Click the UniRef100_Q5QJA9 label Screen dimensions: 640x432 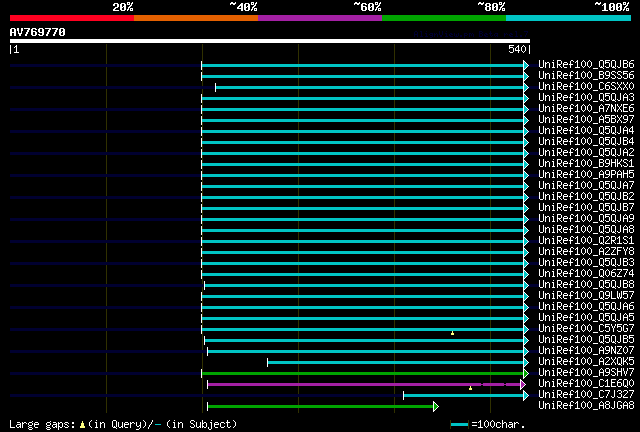point(586,219)
